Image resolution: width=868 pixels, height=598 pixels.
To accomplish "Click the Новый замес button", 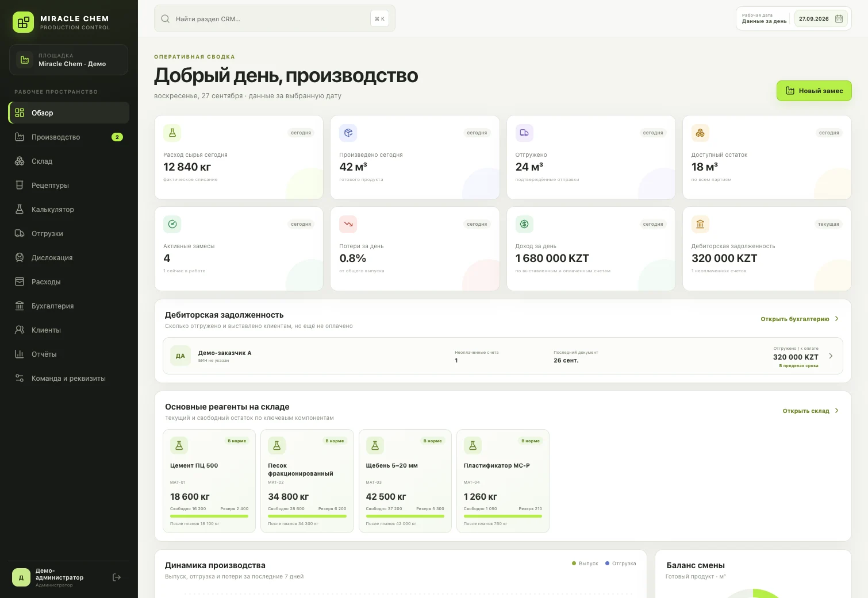I will (814, 91).
